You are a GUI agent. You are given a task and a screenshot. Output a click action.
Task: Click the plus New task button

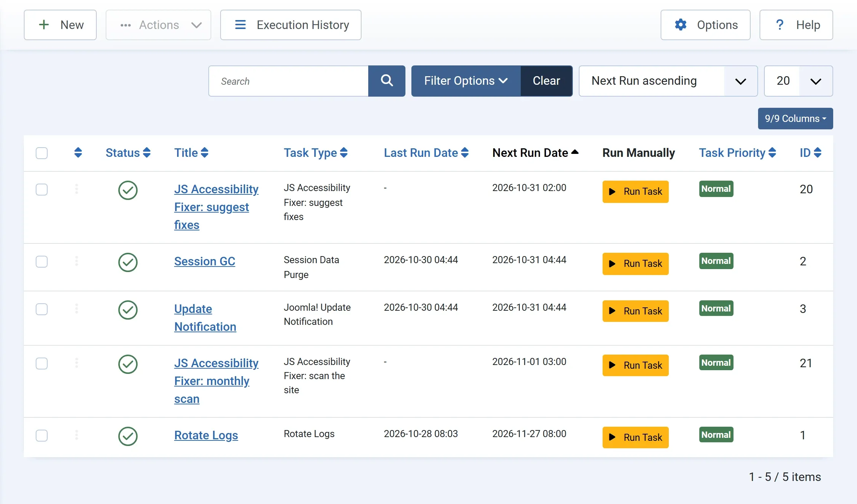click(x=60, y=25)
